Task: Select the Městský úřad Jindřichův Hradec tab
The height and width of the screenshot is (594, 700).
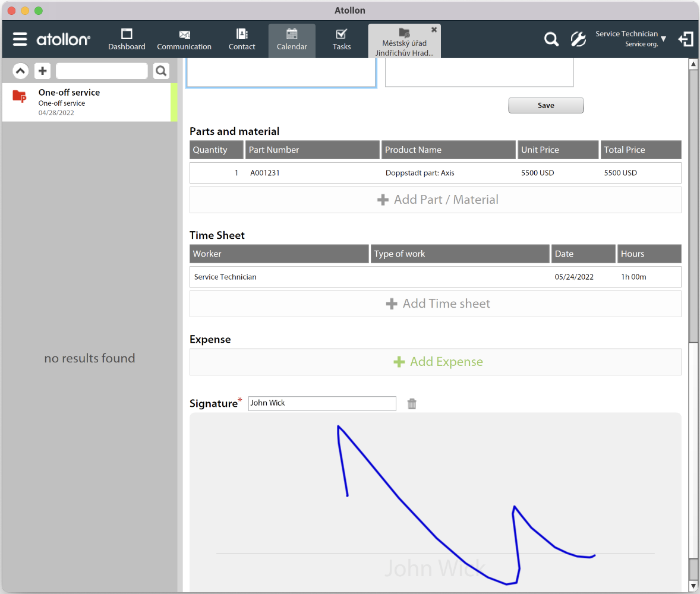Action: click(x=404, y=43)
